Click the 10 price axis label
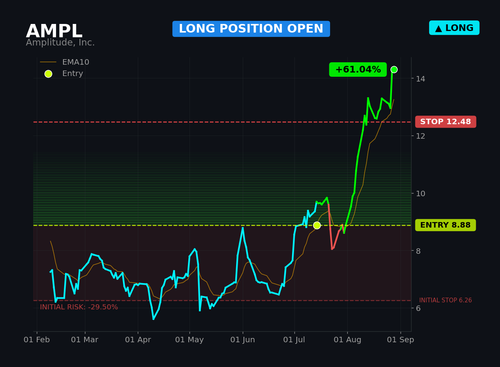The image size is (500, 367). pyautogui.click(x=420, y=194)
